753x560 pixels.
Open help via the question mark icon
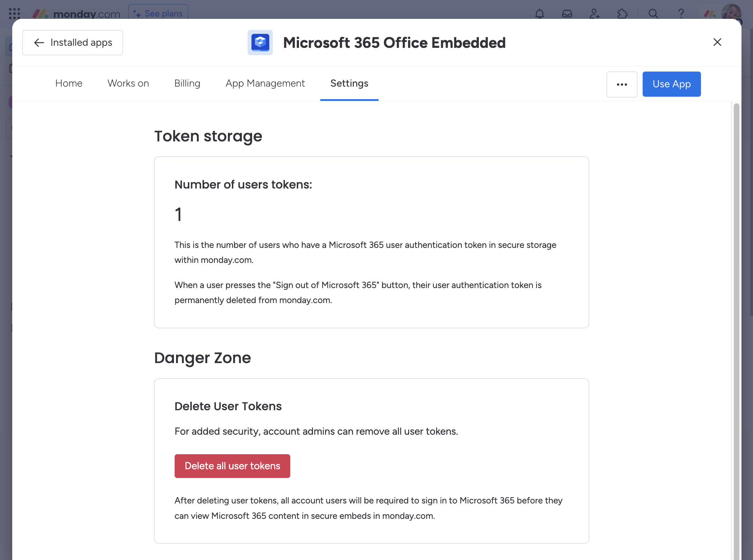pyautogui.click(x=681, y=13)
